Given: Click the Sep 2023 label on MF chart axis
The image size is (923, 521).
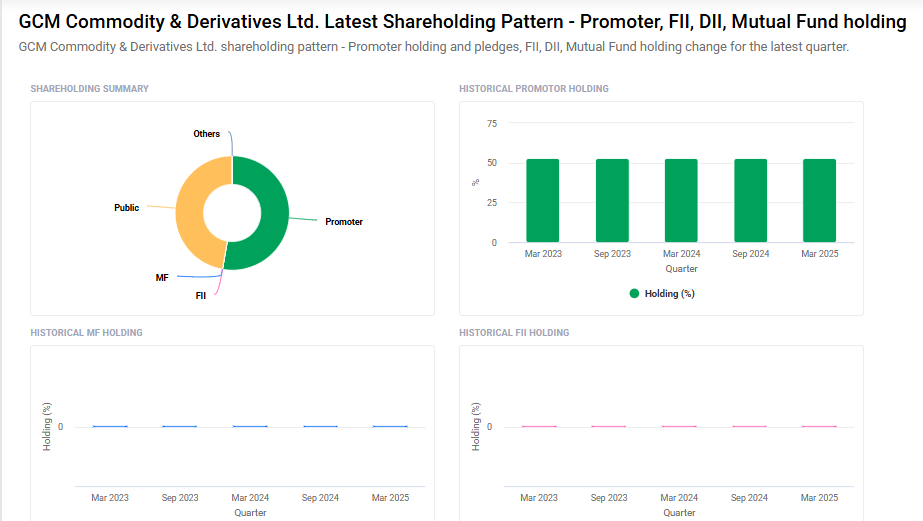Looking at the screenshot, I should (x=180, y=498).
